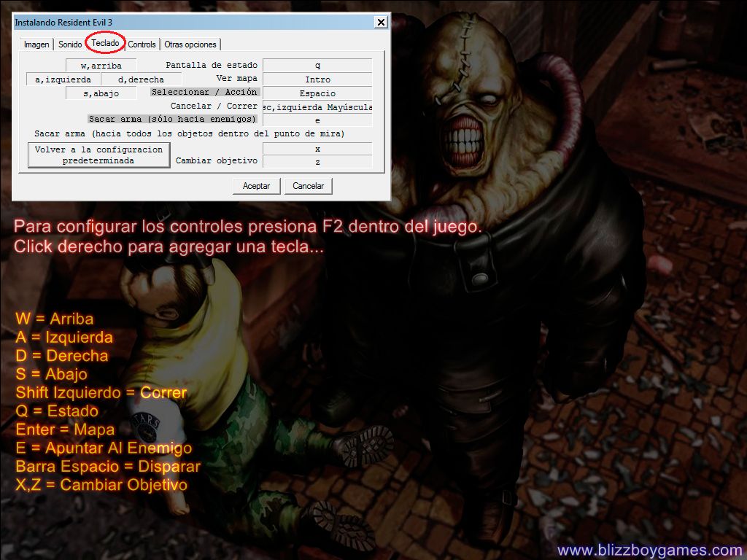Select the 'd,derecha' key field
747x560 pixels.
[x=141, y=79]
